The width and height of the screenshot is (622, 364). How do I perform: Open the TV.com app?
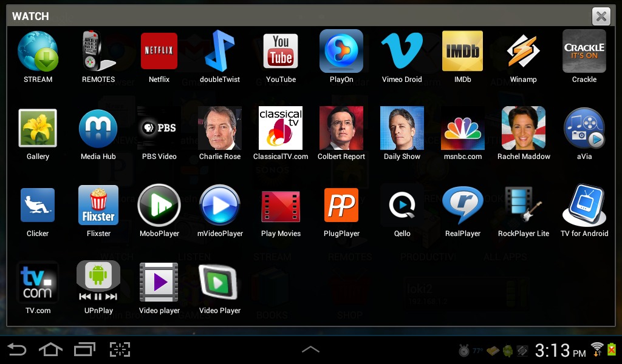(x=38, y=282)
